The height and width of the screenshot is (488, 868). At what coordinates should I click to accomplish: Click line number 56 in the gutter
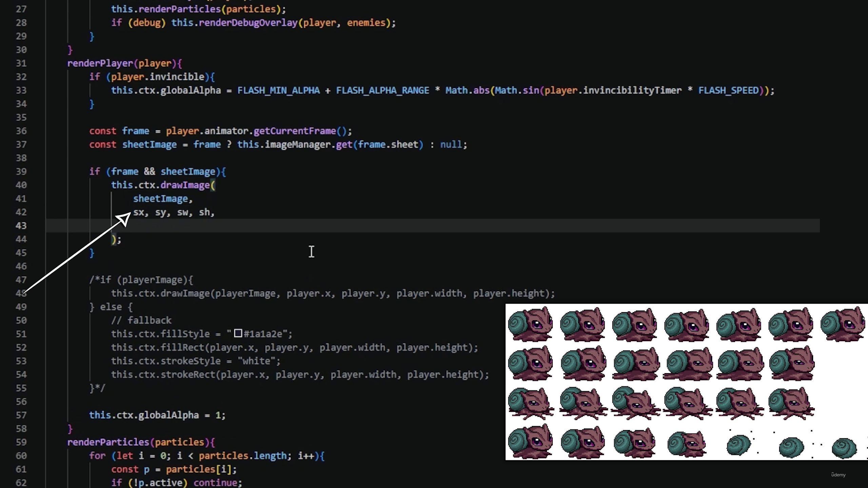pos(21,402)
